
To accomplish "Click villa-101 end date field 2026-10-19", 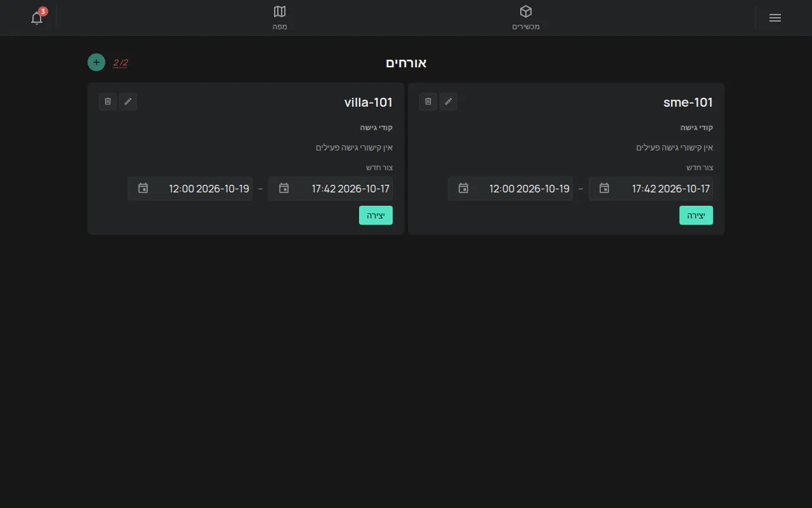I will click(x=190, y=189).
